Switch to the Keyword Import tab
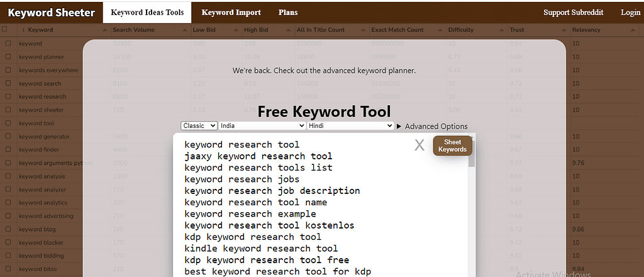644x277 pixels. coord(231,13)
